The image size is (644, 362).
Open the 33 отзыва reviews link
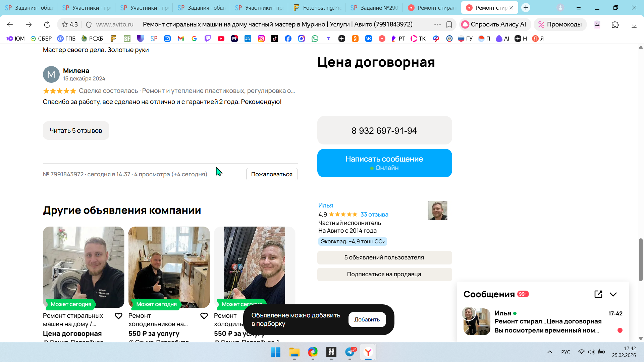point(374,215)
